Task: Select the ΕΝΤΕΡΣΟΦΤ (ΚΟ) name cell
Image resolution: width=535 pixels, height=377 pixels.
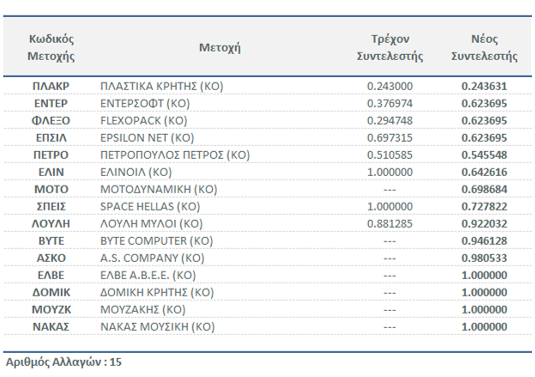Action: click(145, 103)
